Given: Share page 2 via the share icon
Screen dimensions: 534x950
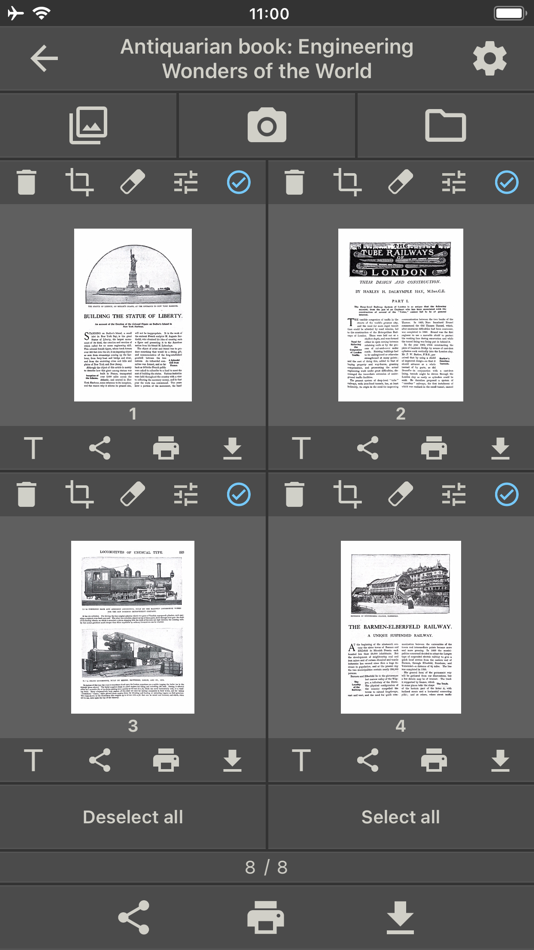Looking at the screenshot, I should click(x=367, y=448).
